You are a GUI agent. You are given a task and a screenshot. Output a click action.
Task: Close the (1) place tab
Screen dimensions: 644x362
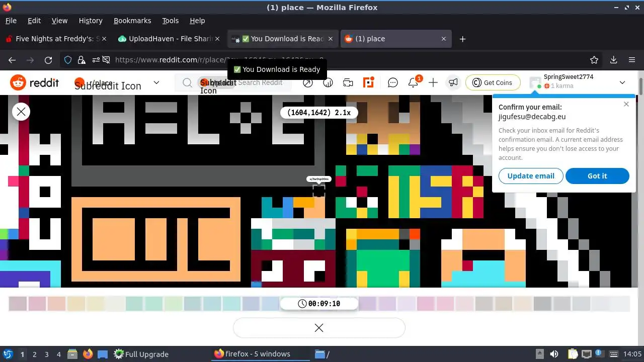click(x=444, y=39)
